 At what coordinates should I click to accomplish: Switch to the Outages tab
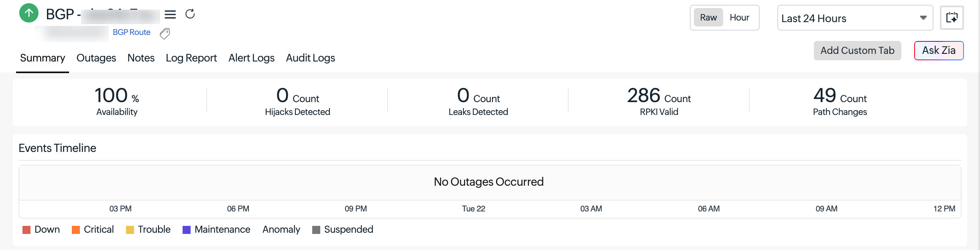tap(96, 58)
